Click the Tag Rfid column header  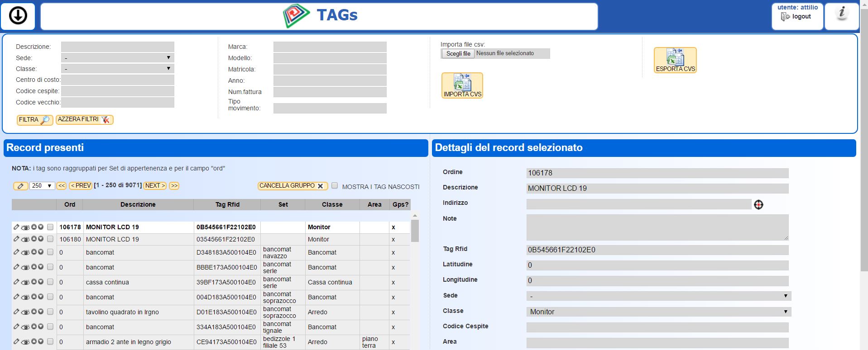(227, 204)
